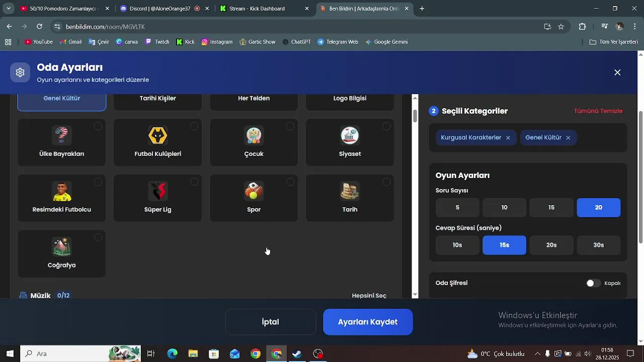This screenshot has width=644, height=362.
Task: Tick the Coğrafya card radio circle
Action: (98, 237)
